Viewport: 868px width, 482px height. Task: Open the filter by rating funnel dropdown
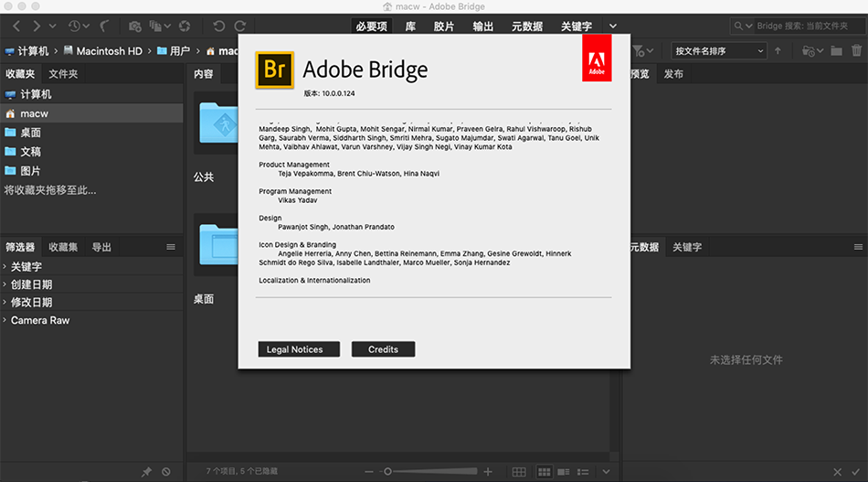642,51
